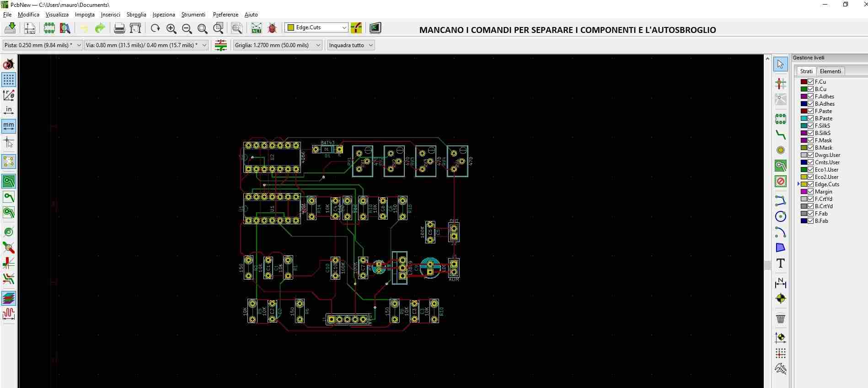The width and height of the screenshot is (868, 388).
Task: Open the Griglia grid size dropdown
Action: click(278, 45)
